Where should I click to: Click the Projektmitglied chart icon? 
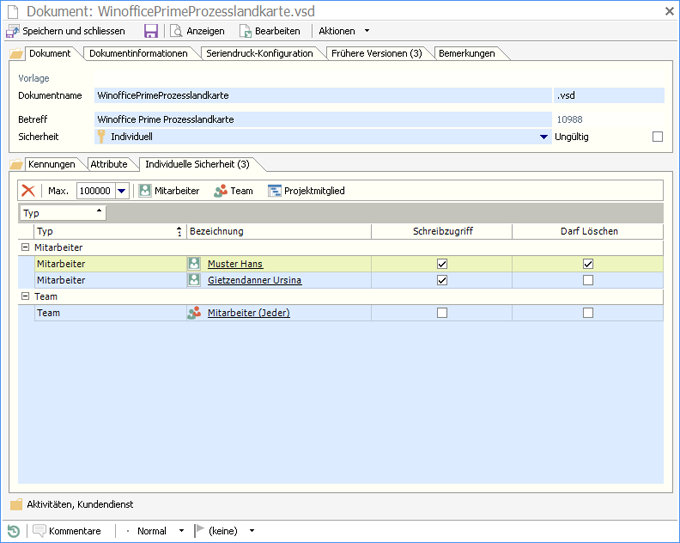(x=274, y=191)
